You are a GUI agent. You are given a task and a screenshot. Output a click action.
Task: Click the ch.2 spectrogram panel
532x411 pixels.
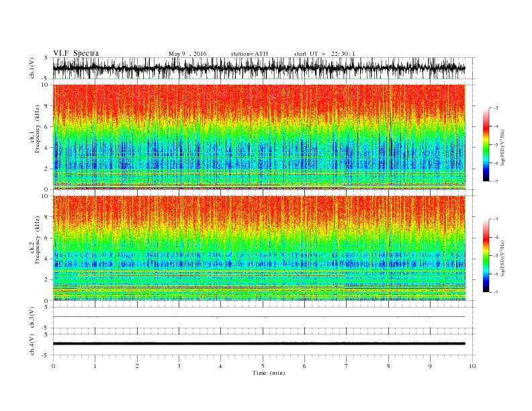[x=259, y=248]
